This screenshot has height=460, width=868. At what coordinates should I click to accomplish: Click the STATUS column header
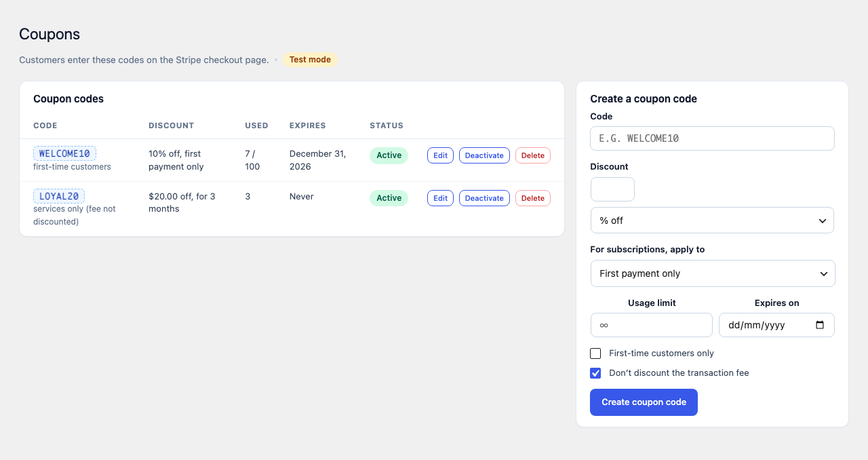(x=387, y=126)
